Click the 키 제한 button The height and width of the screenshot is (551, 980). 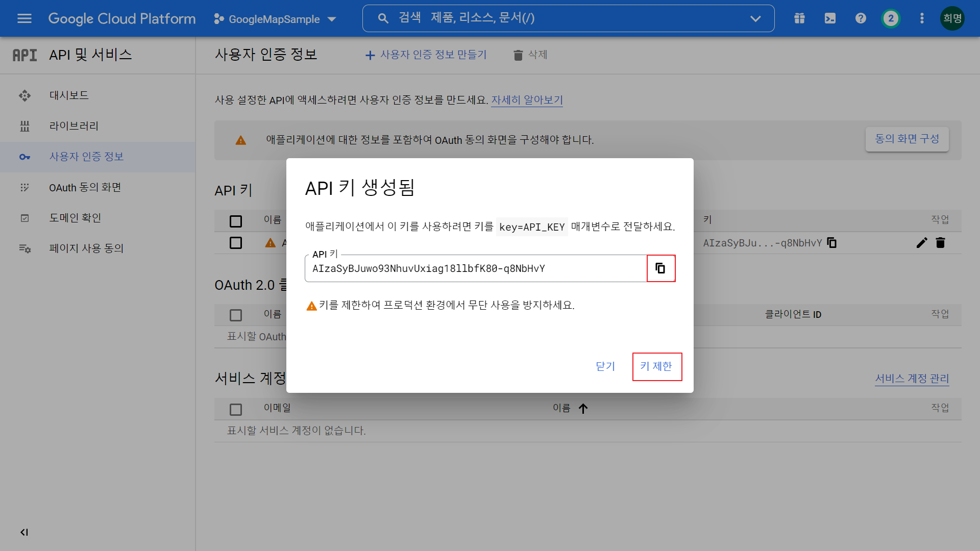(656, 366)
